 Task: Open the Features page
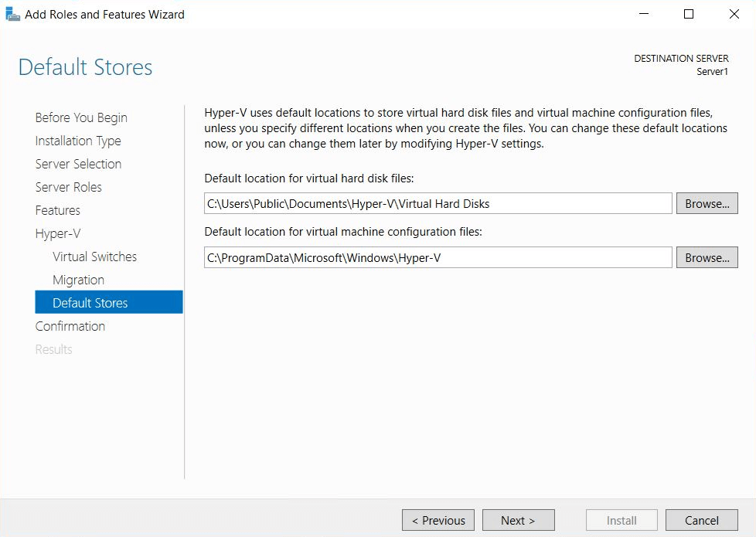coord(57,210)
